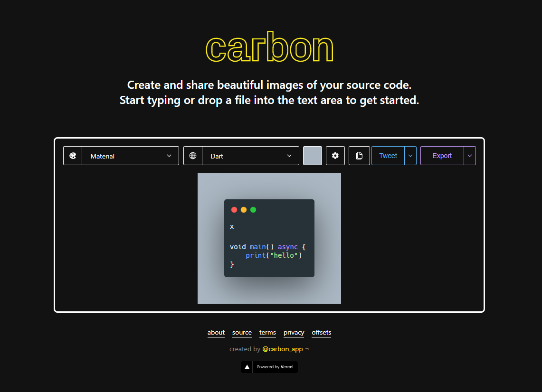Click the Vercel triangle logo
Screen dimensions: 542x392
click(247, 367)
